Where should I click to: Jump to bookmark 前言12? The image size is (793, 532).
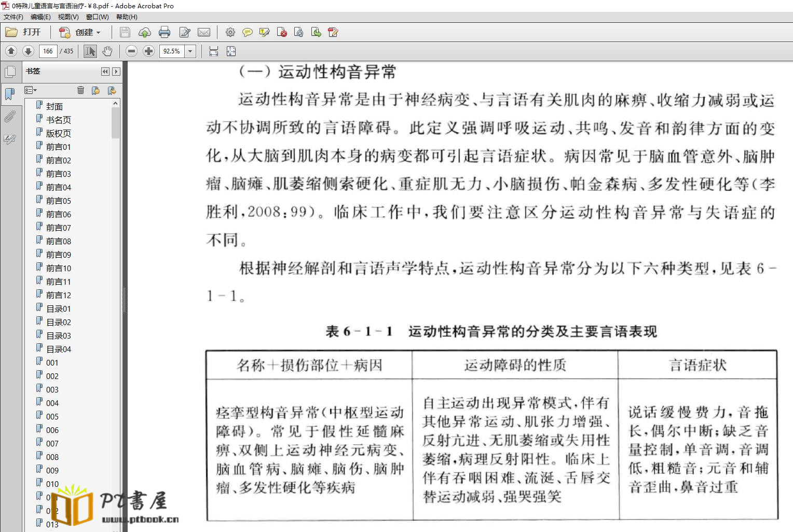pos(59,295)
